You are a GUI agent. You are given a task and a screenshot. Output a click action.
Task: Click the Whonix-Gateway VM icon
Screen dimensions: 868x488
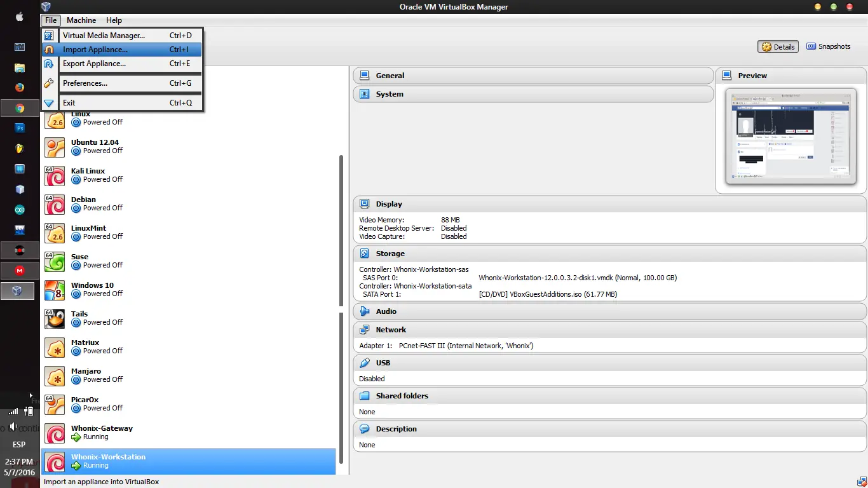55,433
